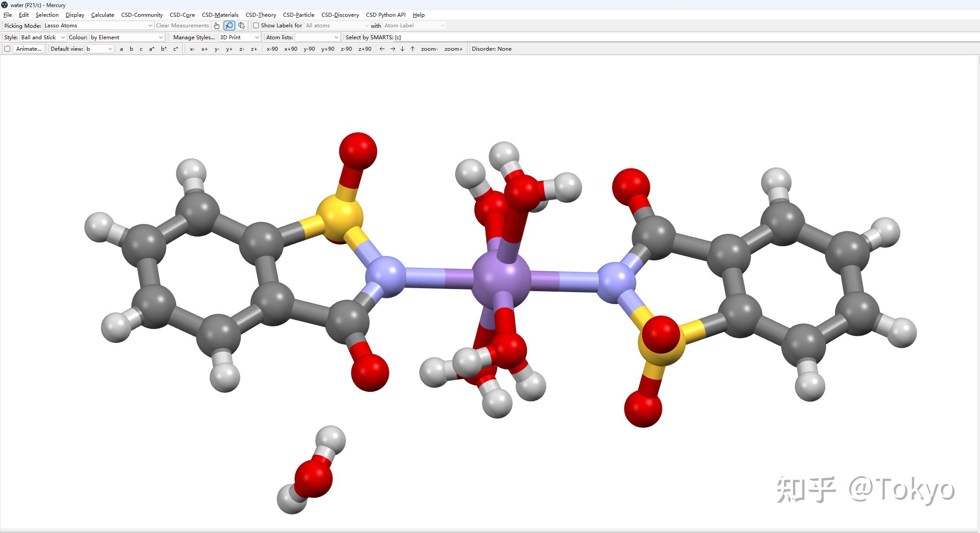
Task: Click the down arrow translate view button
Action: (402, 49)
